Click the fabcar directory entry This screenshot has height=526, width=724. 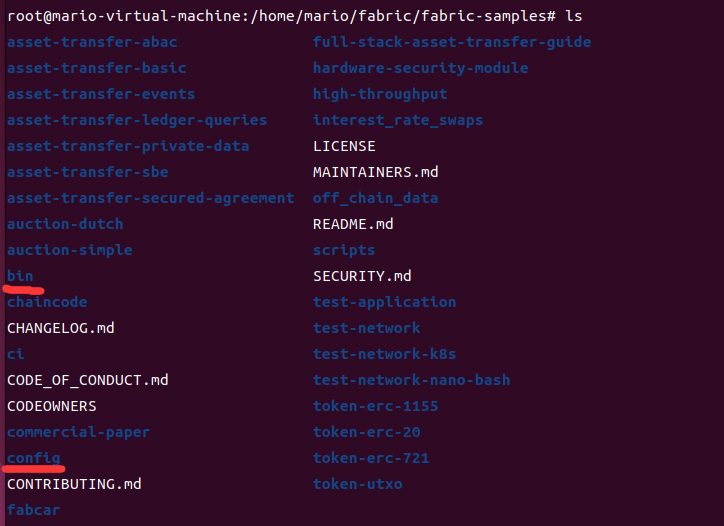[x=33, y=510]
